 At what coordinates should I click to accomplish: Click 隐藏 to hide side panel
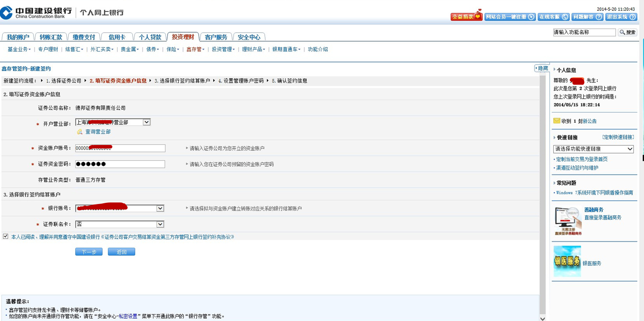pyautogui.click(x=542, y=68)
